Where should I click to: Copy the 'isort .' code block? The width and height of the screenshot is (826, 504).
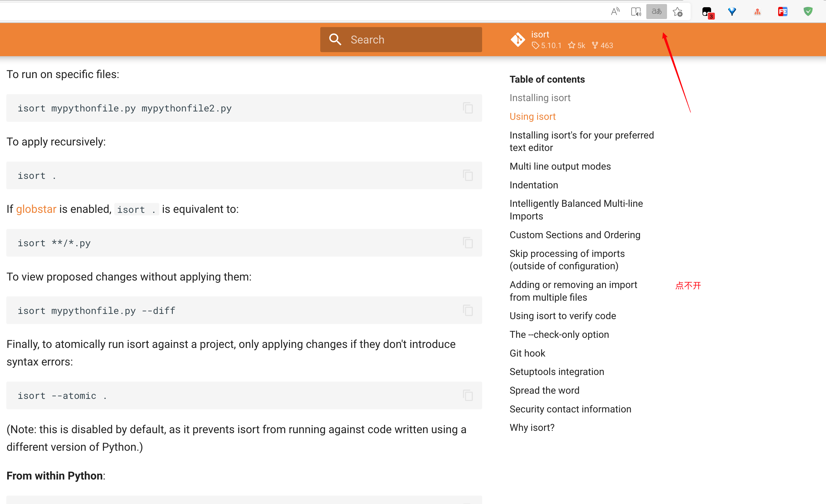[x=468, y=175]
